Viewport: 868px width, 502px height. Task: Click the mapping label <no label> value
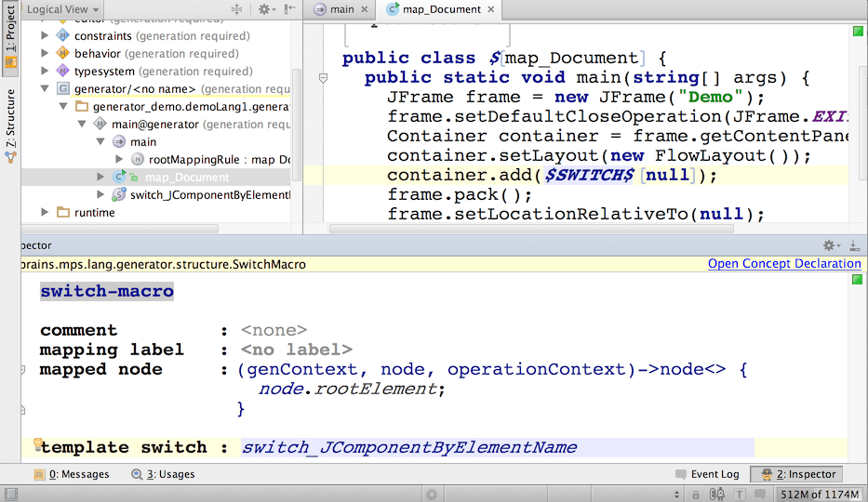tap(296, 350)
